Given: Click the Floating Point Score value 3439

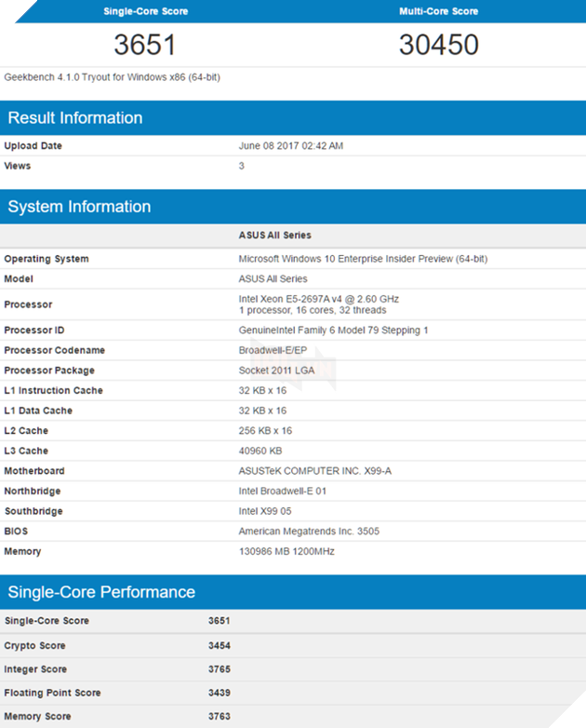Looking at the screenshot, I should (219, 693).
